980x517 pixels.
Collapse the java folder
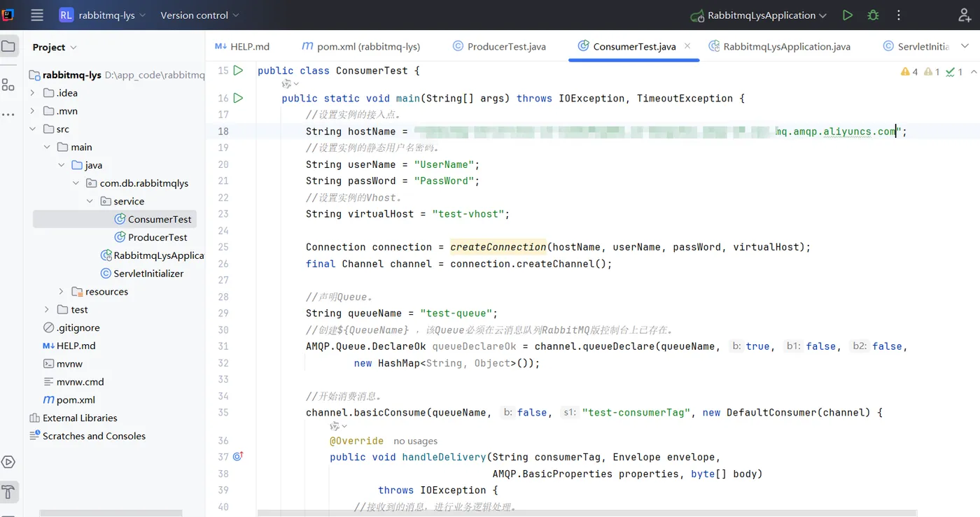61,166
